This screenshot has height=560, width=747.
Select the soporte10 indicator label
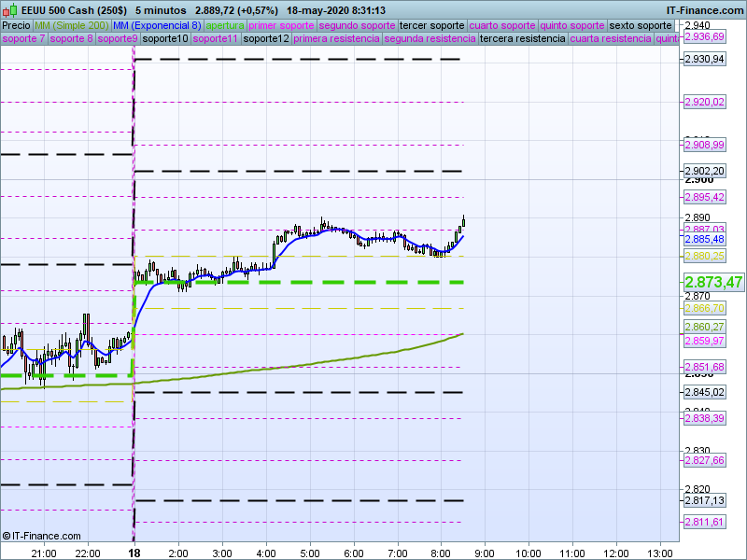165,39
